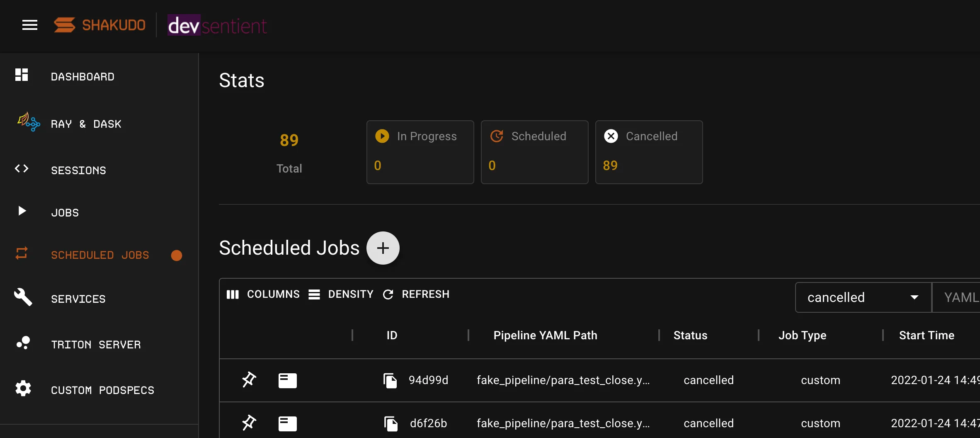
Task: Open the Columns selector
Action: 263,294
